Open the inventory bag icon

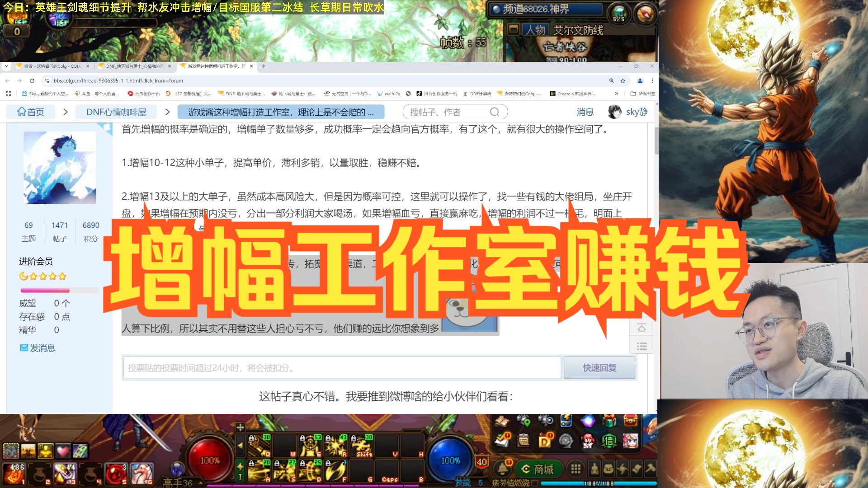click(x=609, y=469)
